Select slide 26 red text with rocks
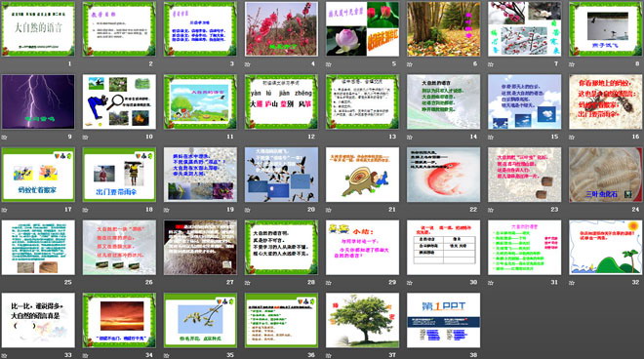The image size is (644, 359). point(119,247)
